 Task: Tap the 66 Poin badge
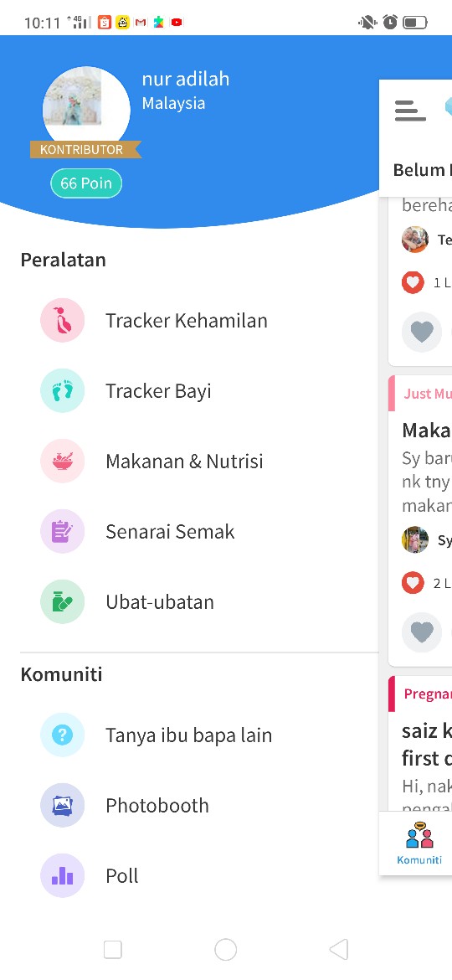pos(86,183)
